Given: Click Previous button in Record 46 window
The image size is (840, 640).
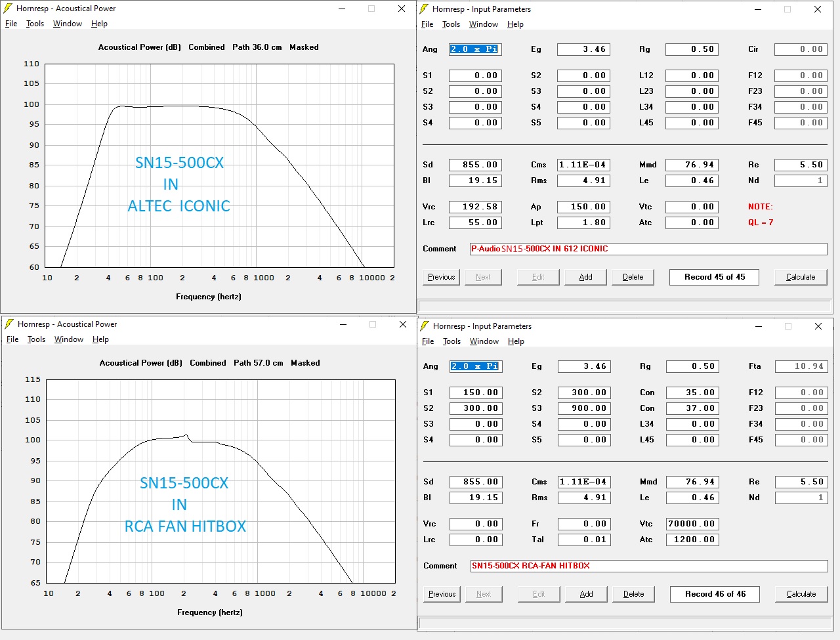Looking at the screenshot, I should [x=442, y=594].
